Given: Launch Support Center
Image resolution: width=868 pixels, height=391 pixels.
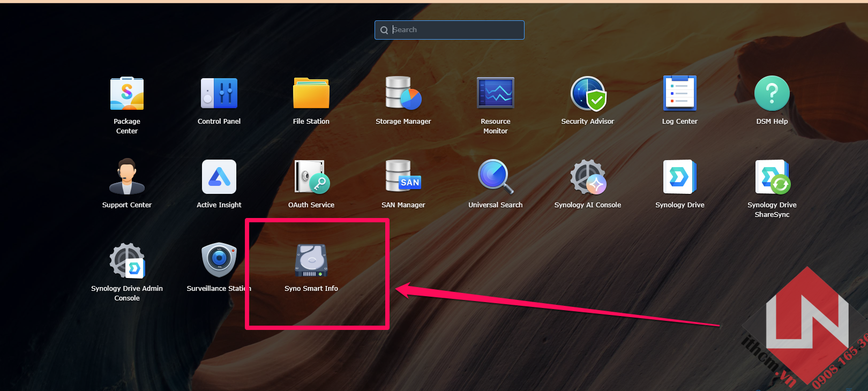Looking at the screenshot, I should (x=127, y=177).
